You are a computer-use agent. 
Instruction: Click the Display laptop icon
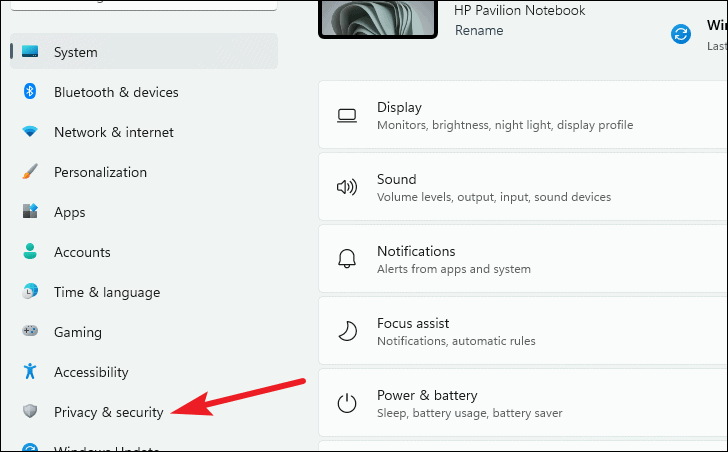pyautogui.click(x=347, y=116)
